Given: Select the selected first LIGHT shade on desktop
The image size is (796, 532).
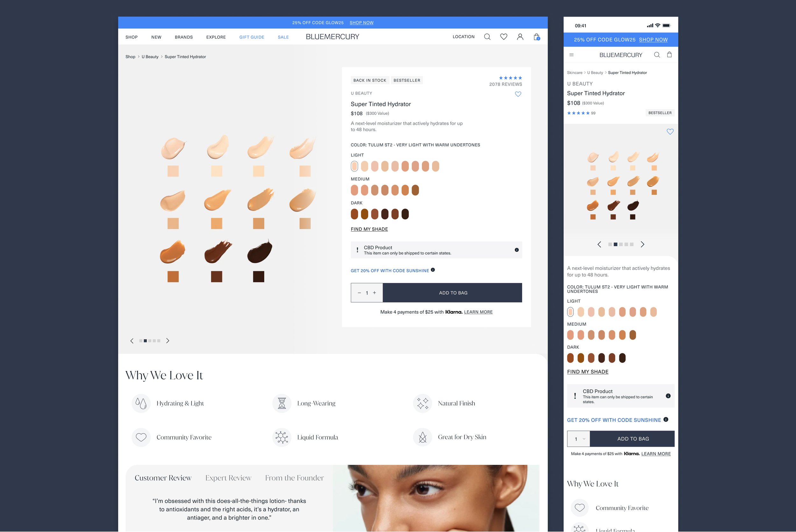Looking at the screenshot, I should tap(354, 166).
